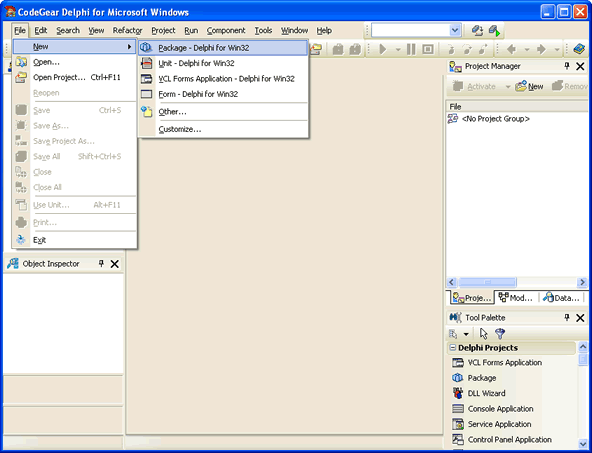Screen dimensions: 592x453
Task: Open the Tool Palette categories dropdown arrow
Action: point(466,334)
